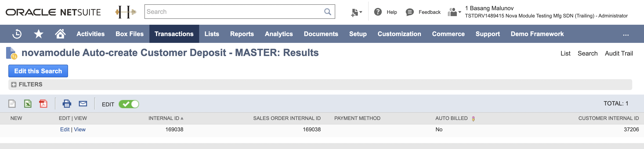Click the customer internal ID 37206 cell
Viewport: 644px width, 149px height.
(x=631, y=129)
